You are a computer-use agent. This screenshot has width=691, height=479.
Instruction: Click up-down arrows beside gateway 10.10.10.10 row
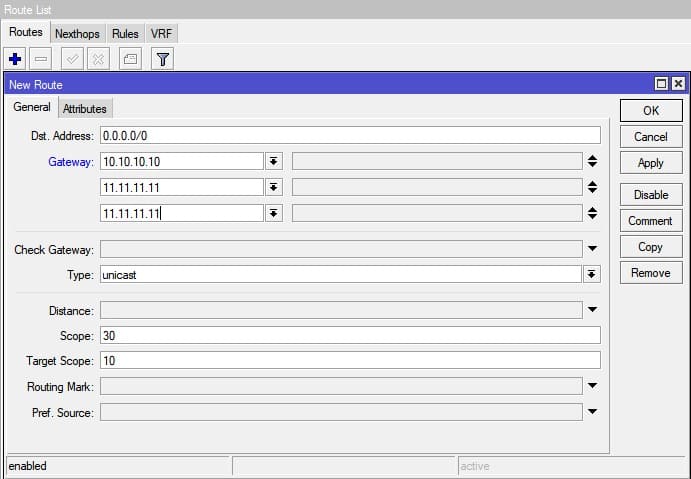(592, 161)
